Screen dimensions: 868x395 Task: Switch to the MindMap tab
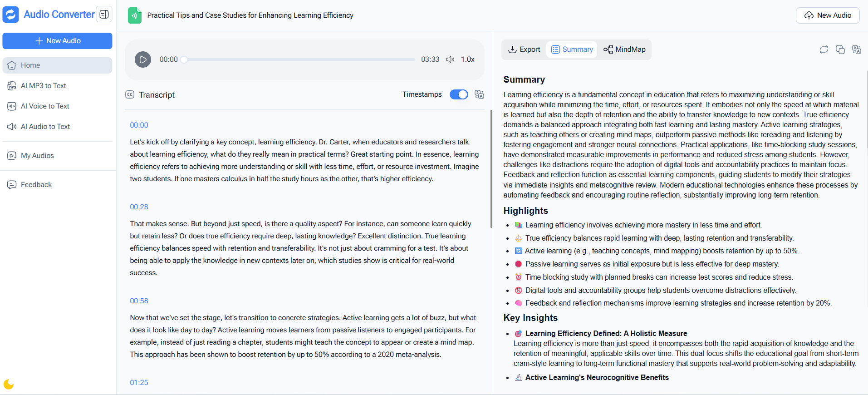[x=624, y=49]
